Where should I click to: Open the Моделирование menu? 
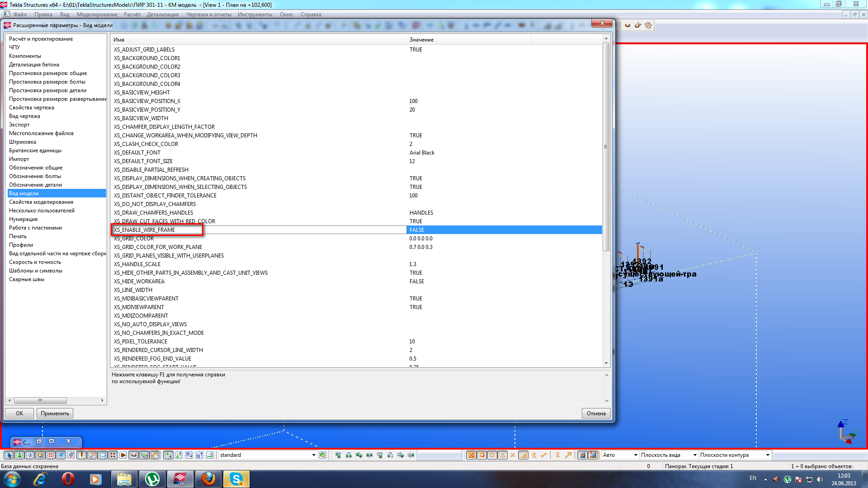[x=97, y=14]
